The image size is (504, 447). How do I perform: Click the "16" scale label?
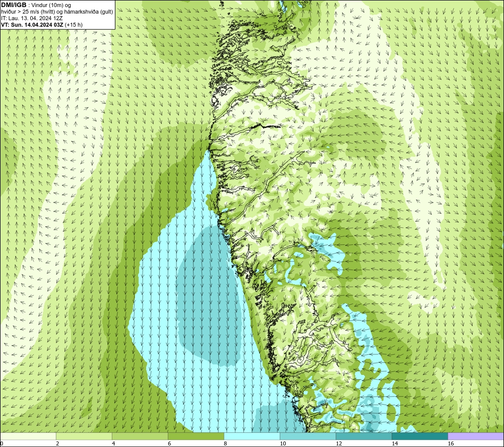pos(451,443)
